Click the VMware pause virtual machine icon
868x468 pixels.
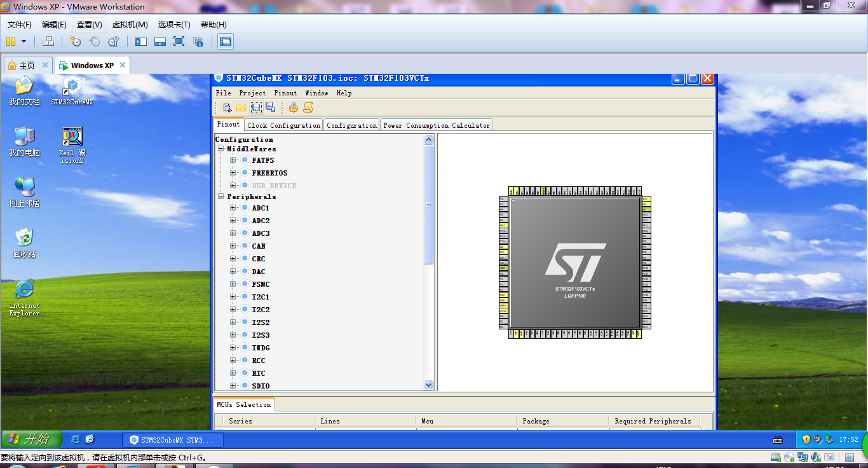10,41
